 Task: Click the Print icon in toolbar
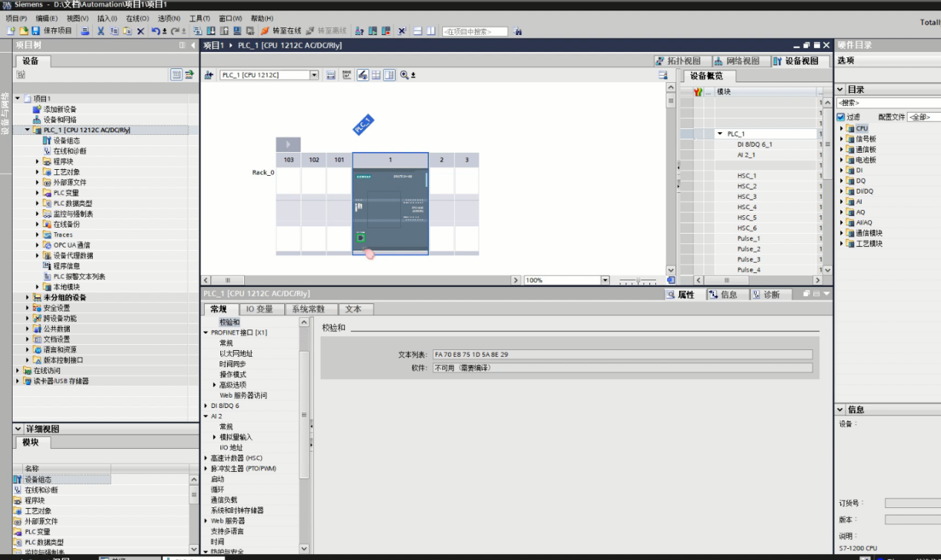tap(85, 31)
